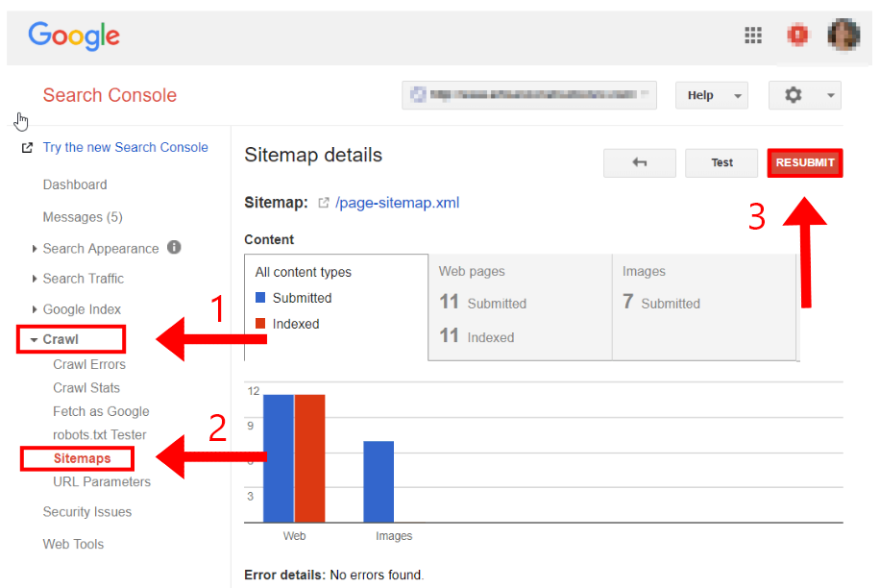Viewport: 880px width, 588px height.
Task: Open the /page-sitemap.xml link
Action: [x=398, y=203]
